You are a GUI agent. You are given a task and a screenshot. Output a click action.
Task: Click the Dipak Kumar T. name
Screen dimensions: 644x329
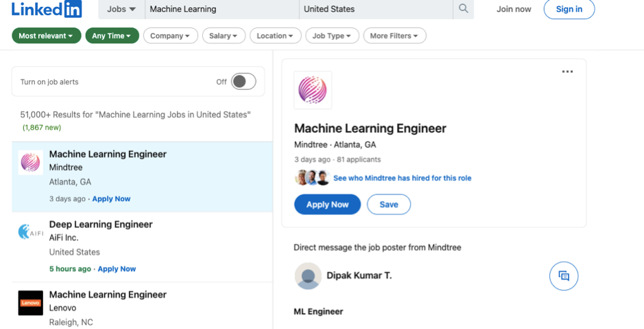click(359, 275)
